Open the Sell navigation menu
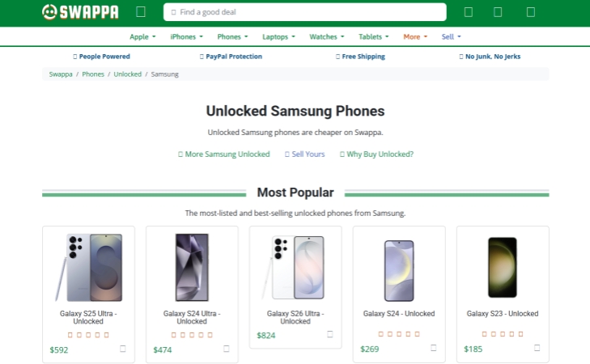This screenshot has width=590, height=364. point(451,37)
